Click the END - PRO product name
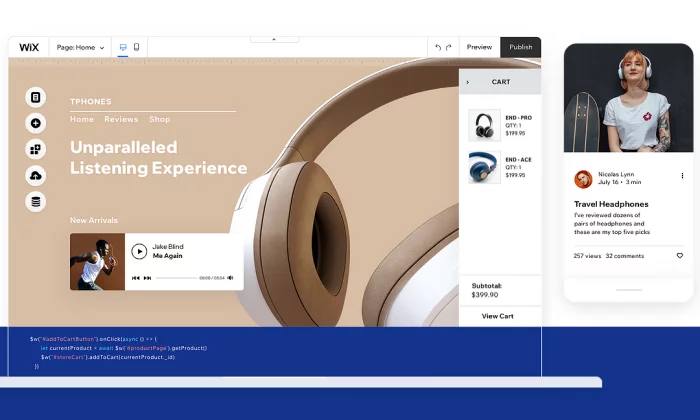Image resolution: width=700 pixels, height=420 pixels. [518, 118]
